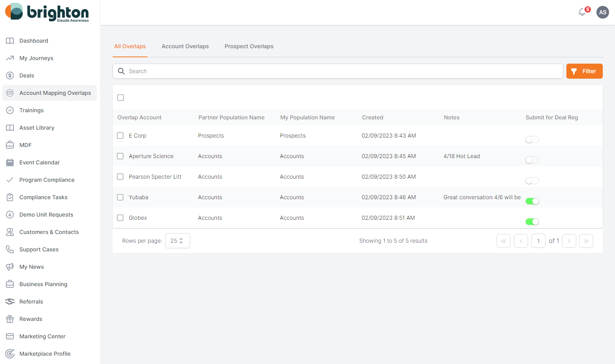Open Deals from the dollar icon
This screenshot has width=615, height=364.
[10, 75]
